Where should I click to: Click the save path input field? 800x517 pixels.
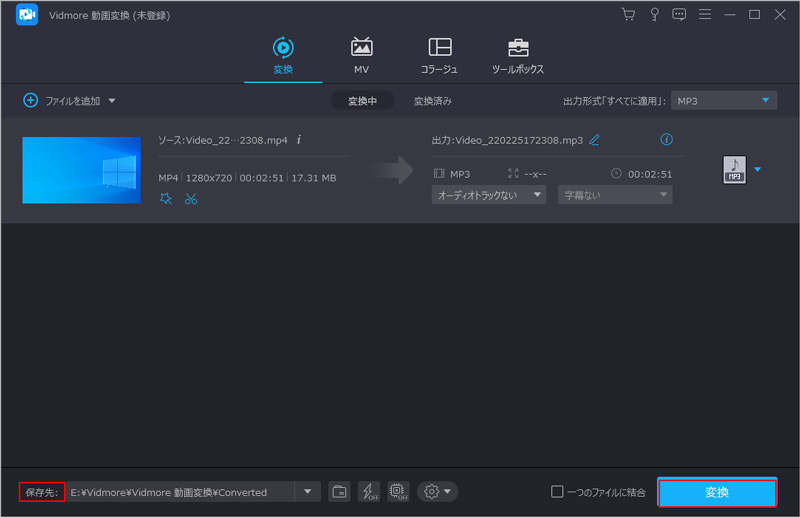[180, 492]
